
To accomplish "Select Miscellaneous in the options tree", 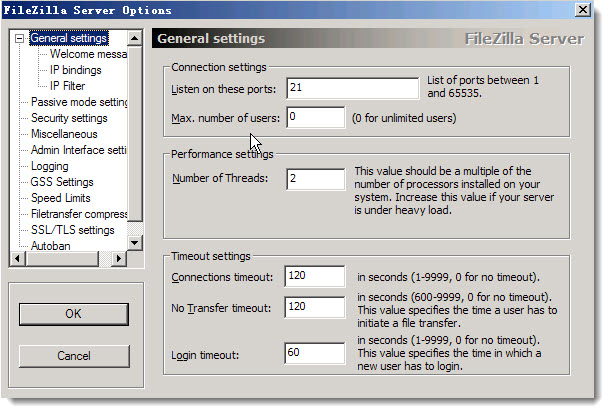I will [64, 134].
